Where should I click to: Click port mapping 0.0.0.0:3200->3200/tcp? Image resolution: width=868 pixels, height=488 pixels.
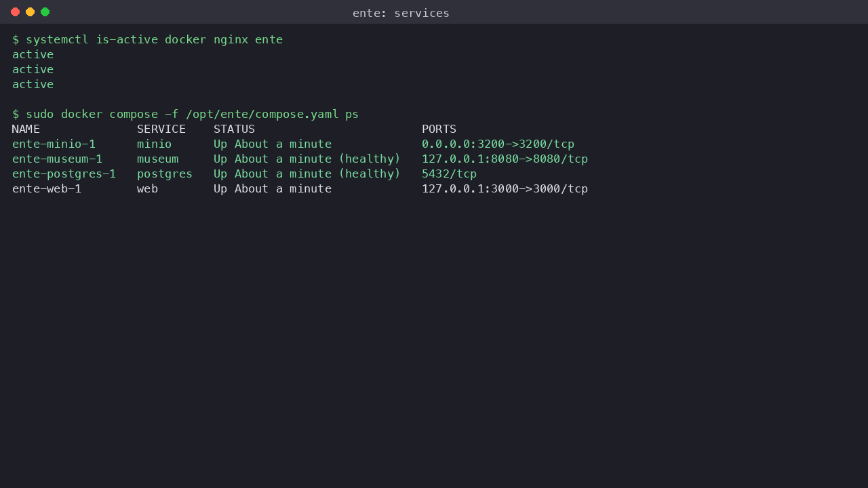point(498,144)
